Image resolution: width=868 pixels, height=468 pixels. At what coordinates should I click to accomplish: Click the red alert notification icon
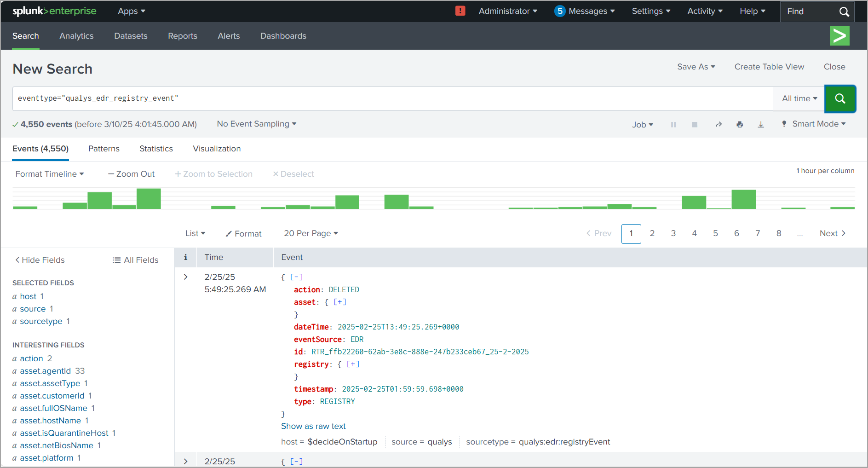[x=460, y=11]
